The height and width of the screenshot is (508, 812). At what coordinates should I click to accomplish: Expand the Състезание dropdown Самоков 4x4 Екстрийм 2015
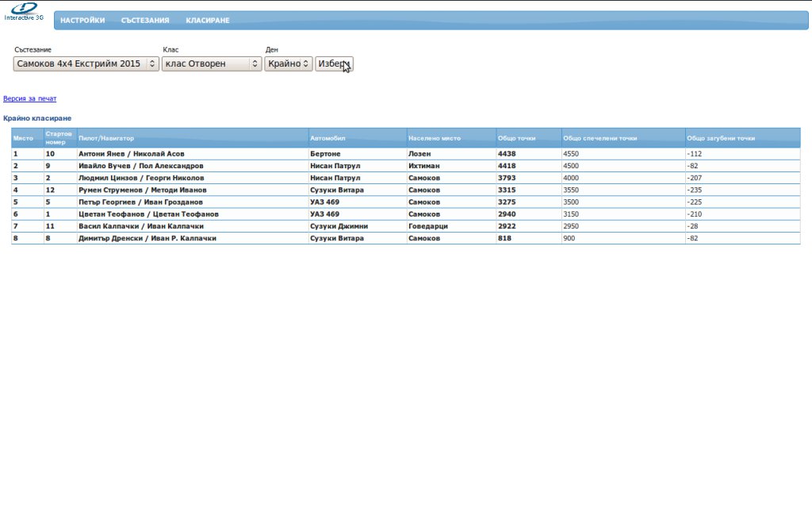pyautogui.click(x=86, y=63)
